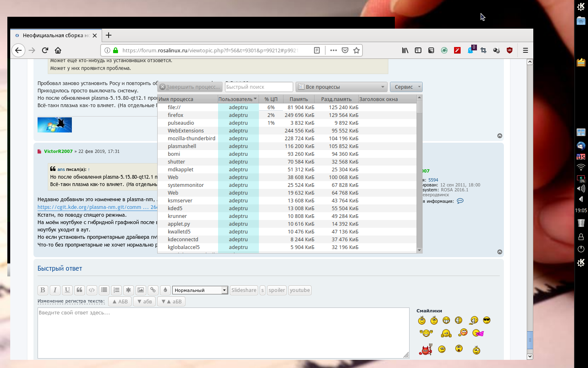Click the 'Быстрый поиск' search field

[259, 87]
